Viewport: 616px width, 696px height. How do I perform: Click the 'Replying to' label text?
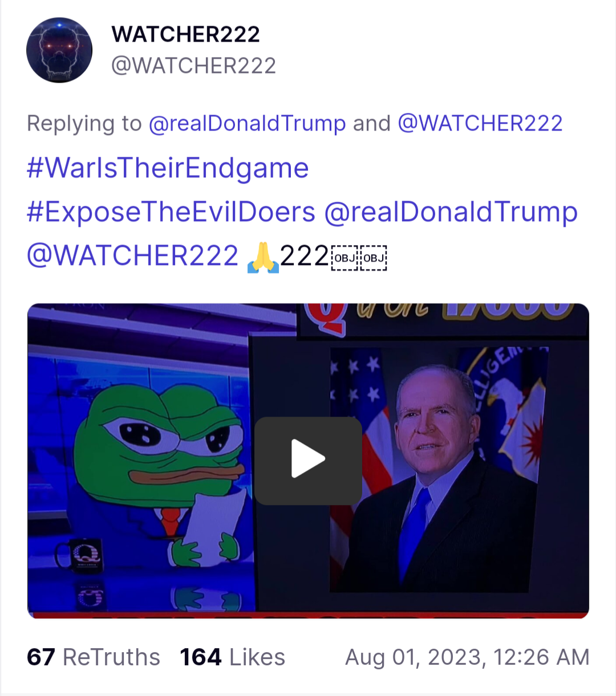84,123
